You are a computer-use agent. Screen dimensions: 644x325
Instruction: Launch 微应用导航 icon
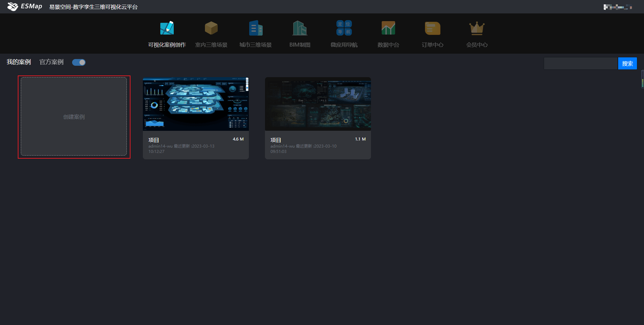coord(344,28)
